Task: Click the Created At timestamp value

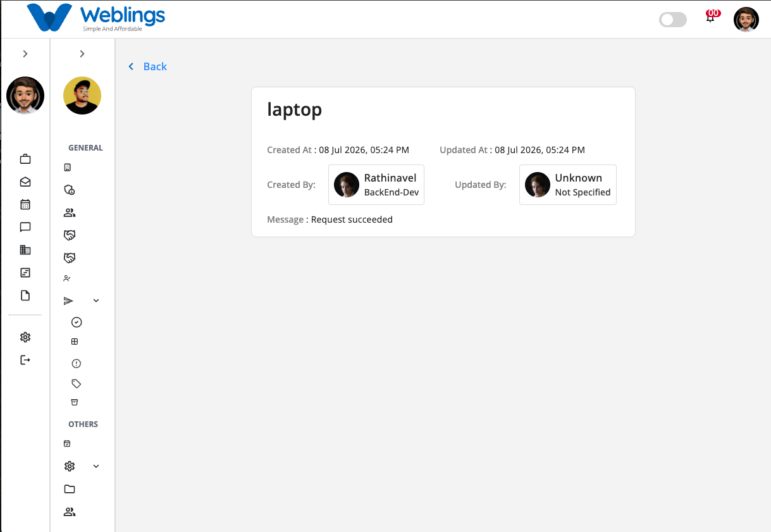Action: click(x=364, y=150)
